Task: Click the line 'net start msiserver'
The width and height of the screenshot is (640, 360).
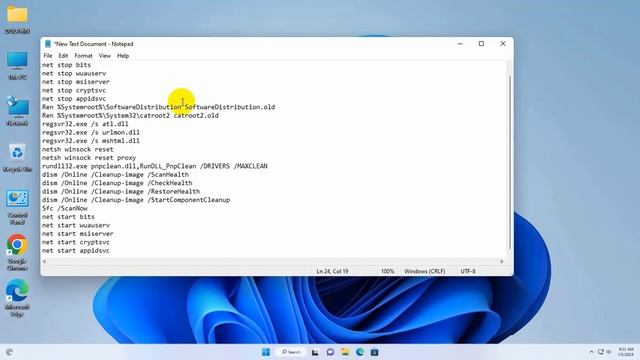Action: (x=78, y=234)
